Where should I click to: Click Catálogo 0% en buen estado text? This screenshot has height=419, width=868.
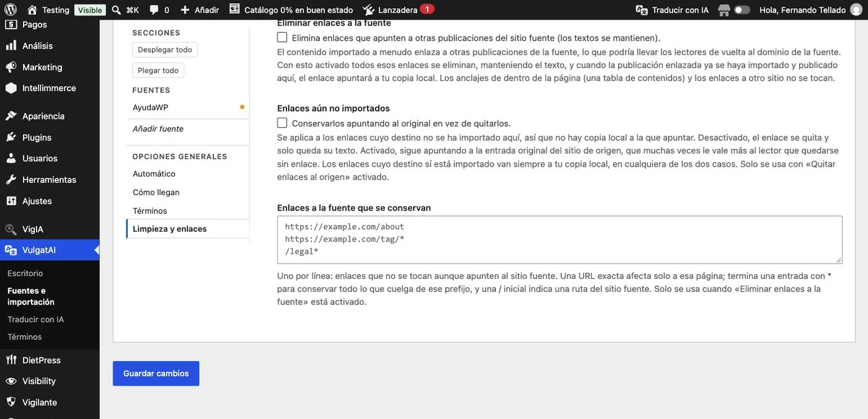tap(298, 10)
